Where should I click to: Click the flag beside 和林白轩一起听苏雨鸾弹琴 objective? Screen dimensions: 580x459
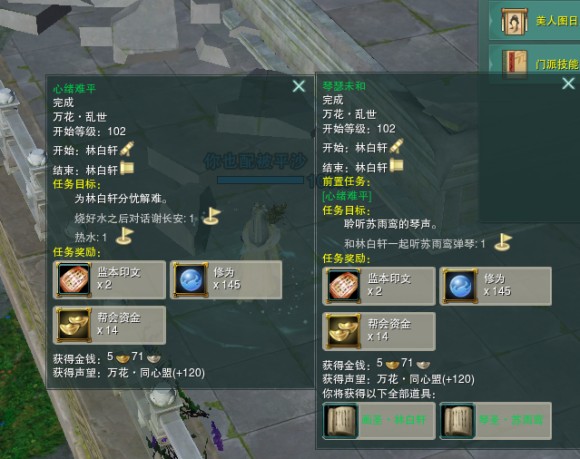[503, 242]
